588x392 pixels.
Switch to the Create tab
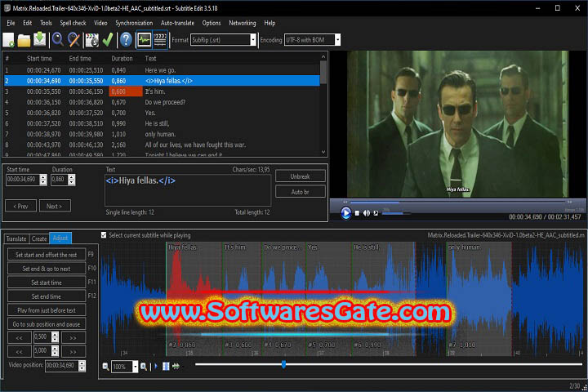coord(39,238)
